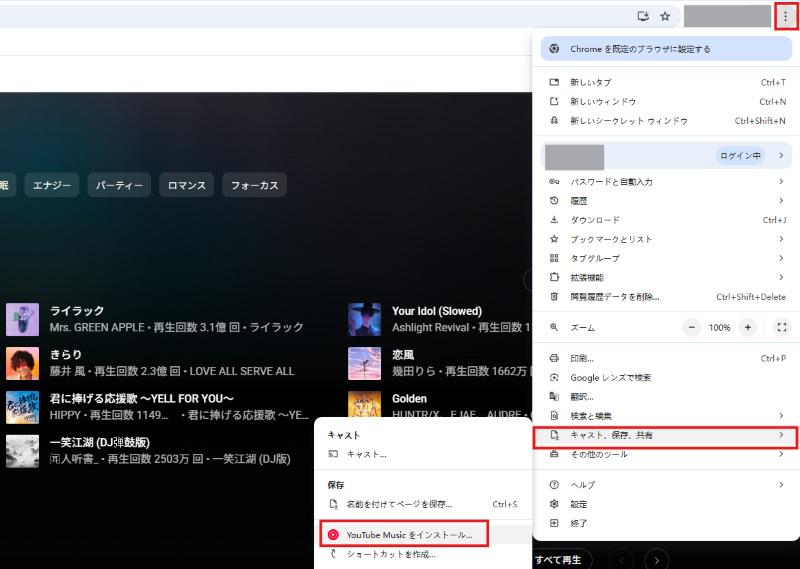This screenshot has height=569, width=800.
Task: Click the zoom magnifier icon
Action: [x=554, y=327]
